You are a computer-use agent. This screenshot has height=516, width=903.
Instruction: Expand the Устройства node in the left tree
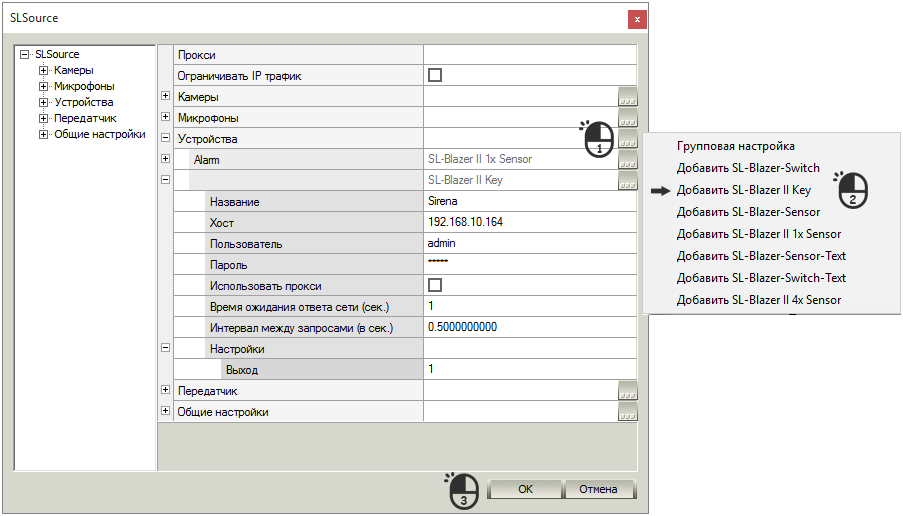coord(43,103)
